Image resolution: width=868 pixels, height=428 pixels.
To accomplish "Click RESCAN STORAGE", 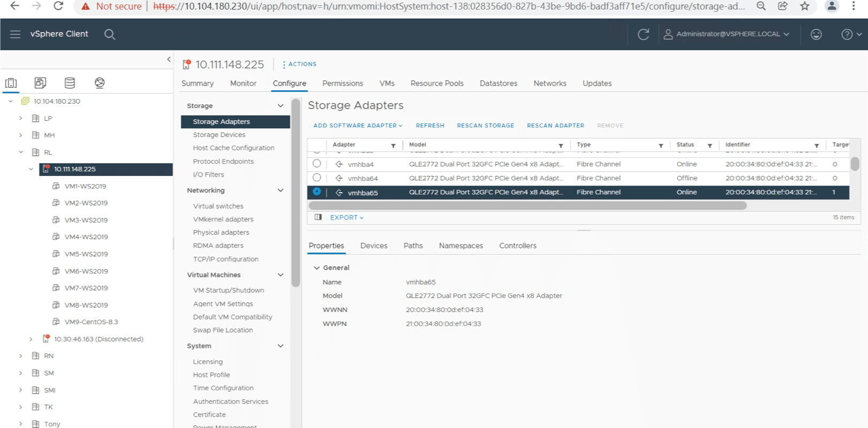I will point(485,126).
